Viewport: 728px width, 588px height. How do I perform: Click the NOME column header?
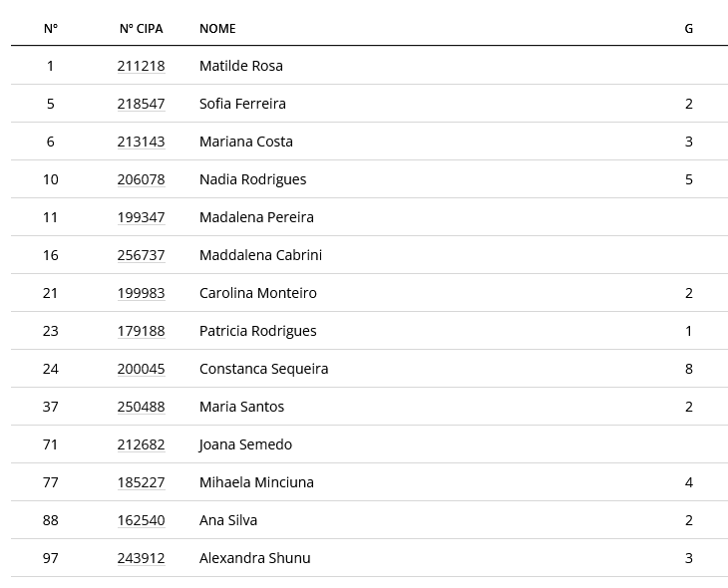click(217, 29)
